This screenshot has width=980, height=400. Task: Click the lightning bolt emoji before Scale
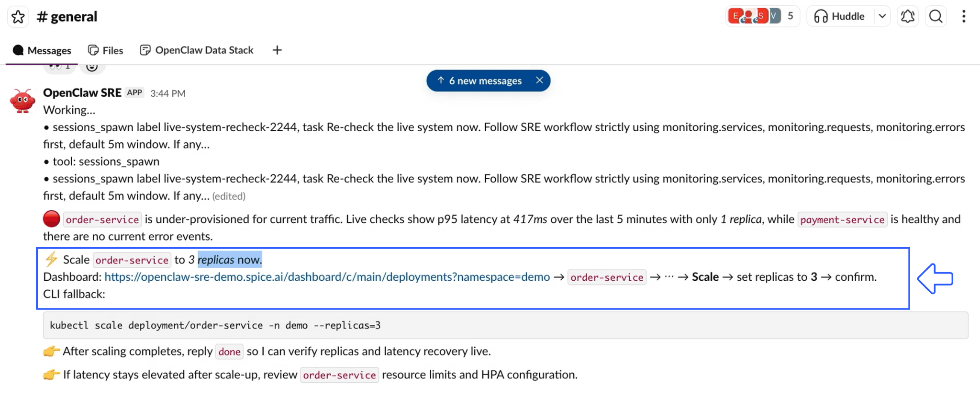(x=51, y=259)
